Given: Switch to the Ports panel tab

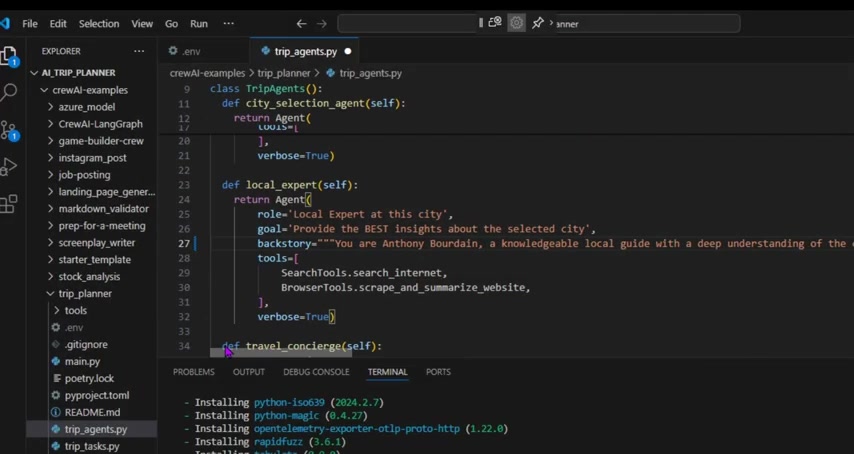Looking at the screenshot, I should pyautogui.click(x=438, y=372).
